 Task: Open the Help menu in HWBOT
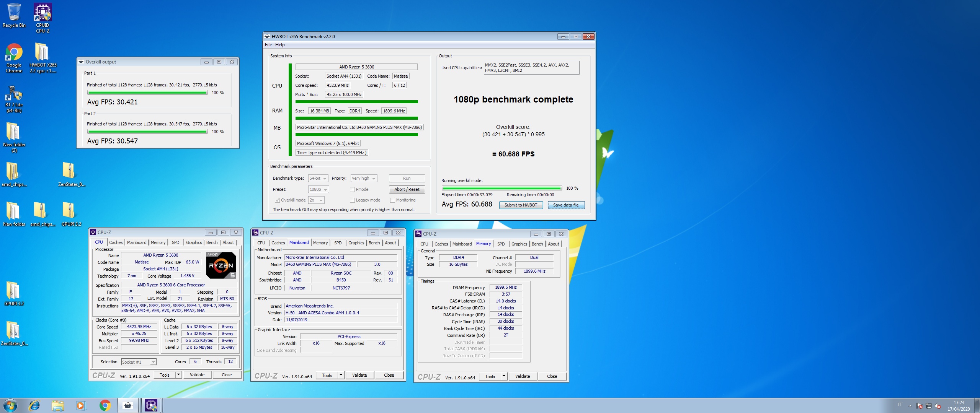[280, 45]
